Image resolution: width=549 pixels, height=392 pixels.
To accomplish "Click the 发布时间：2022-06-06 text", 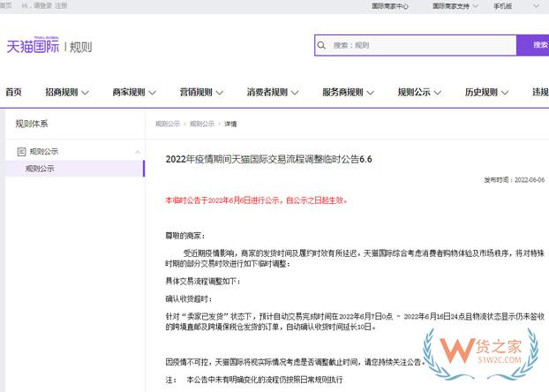I will [514, 180].
